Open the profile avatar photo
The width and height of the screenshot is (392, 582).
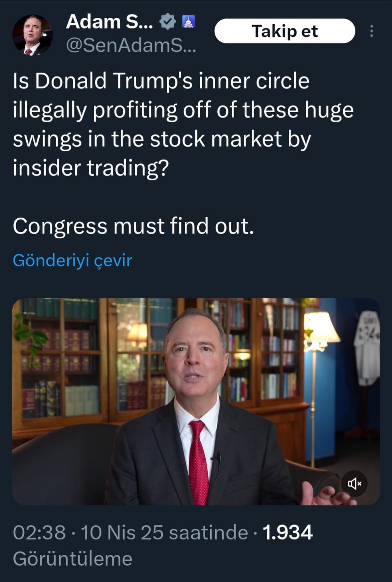coord(33,35)
